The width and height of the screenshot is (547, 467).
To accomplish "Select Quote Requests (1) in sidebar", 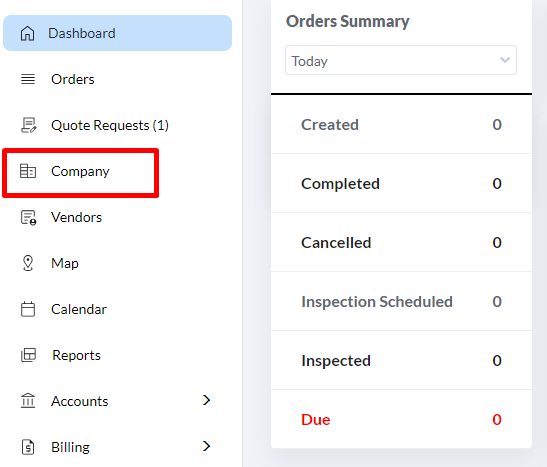I will pyautogui.click(x=117, y=125).
